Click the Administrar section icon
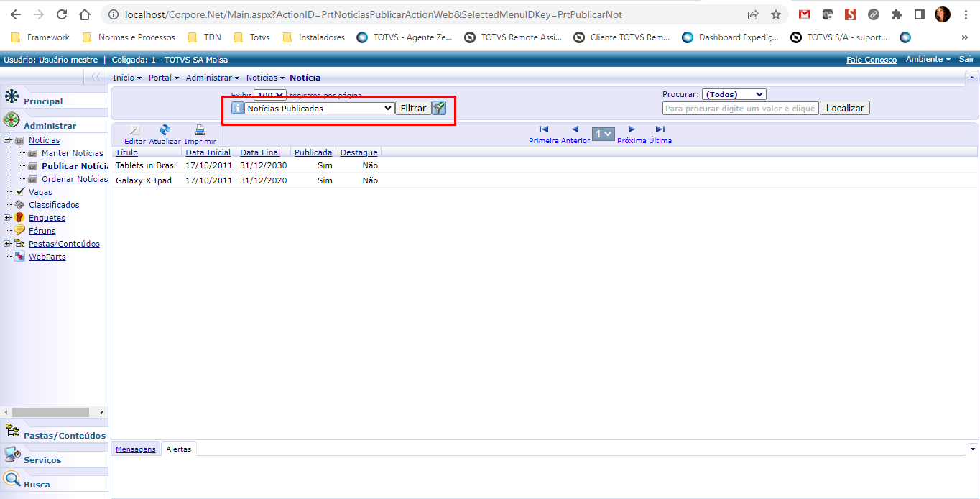The image size is (980, 499). (11, 121)
